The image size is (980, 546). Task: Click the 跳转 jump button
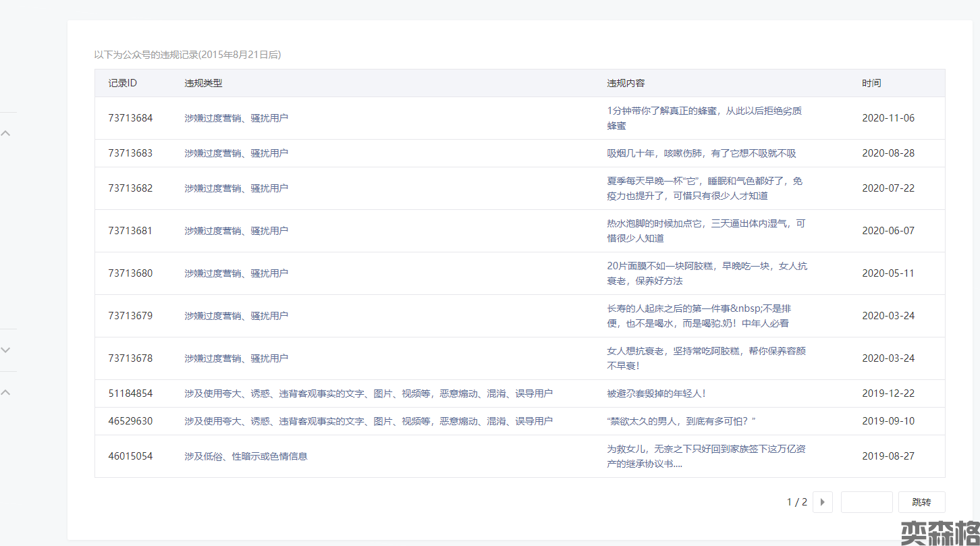(x=921, y=502)
